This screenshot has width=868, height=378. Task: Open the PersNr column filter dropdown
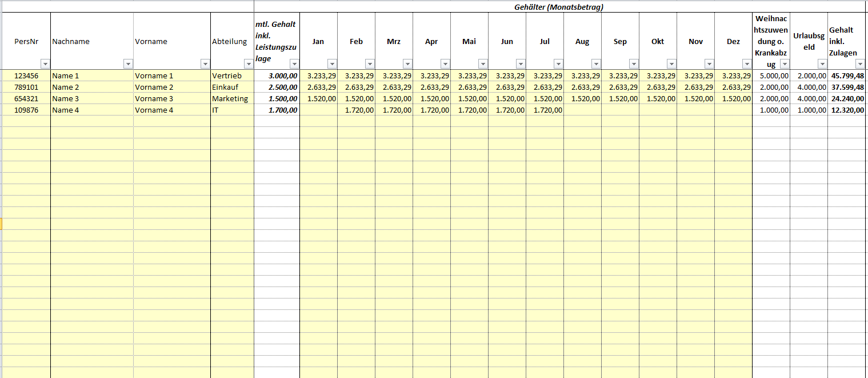pyautogui.click(x=45, y=64)
